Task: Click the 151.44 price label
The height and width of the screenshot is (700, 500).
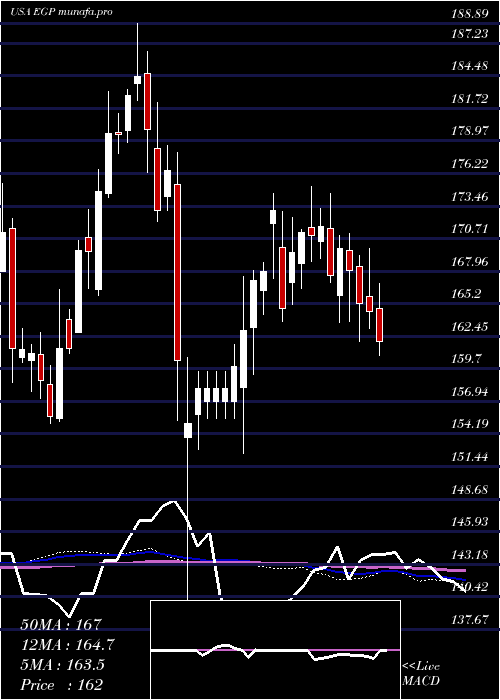Action: point(469,457)
